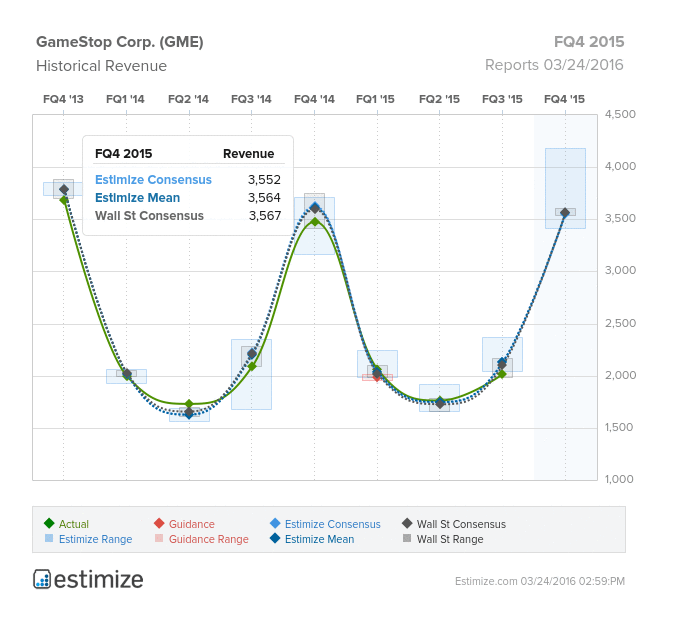Click the FQ4 '13 green Actual data point
The image size is (675, 620).
pos(65,200)
